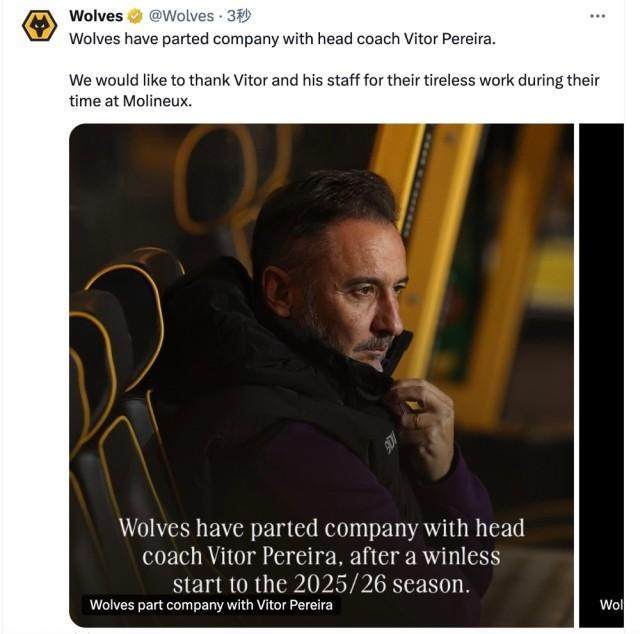Click the white overlay text on the photo
The image size is (640, 634).
tap(321, 555)
